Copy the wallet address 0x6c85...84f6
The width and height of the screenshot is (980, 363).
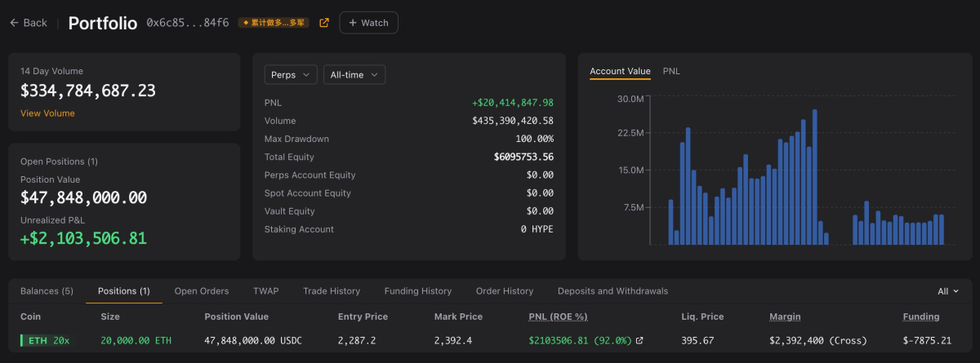coord(187,23)
